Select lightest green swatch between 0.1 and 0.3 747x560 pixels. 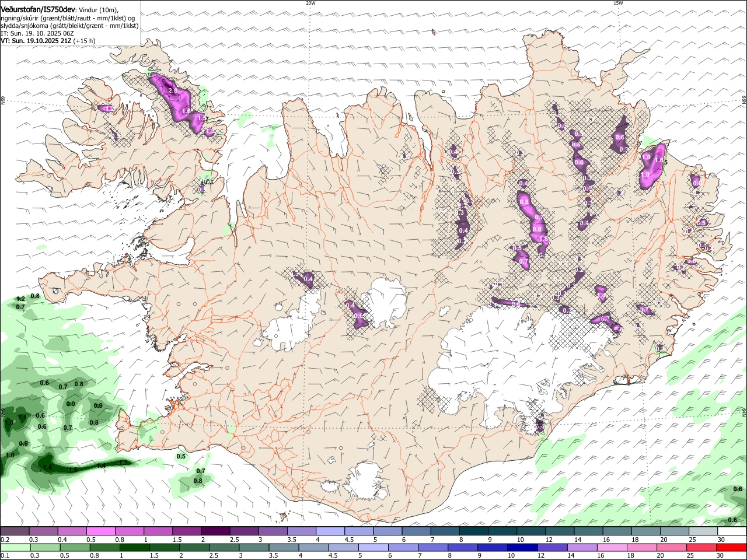pos(15,547)
